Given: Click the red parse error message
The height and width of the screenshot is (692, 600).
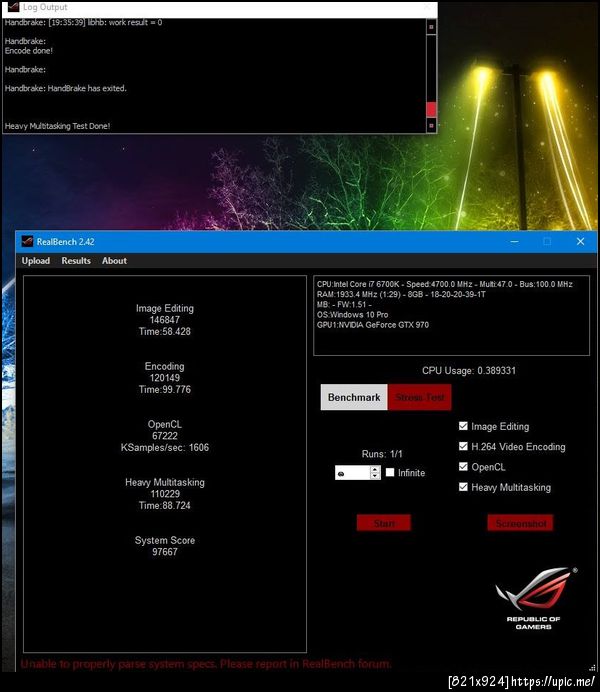Looking at the screenshot, I should (x=206, y=664).
